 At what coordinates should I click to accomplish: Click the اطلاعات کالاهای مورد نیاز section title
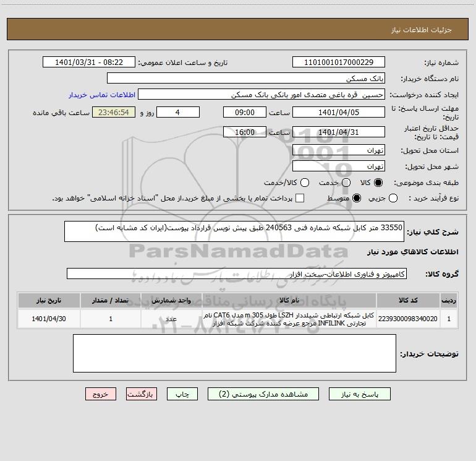point(413,252)
